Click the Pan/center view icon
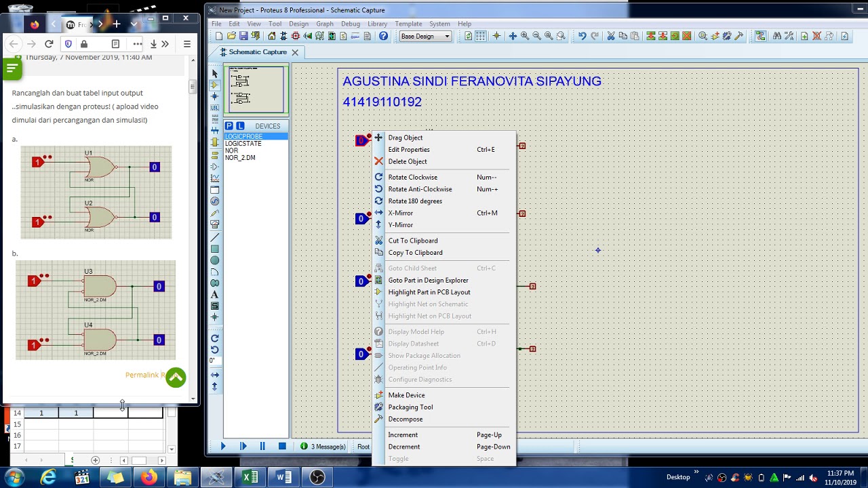Viewport: 868px width, 488px height. coord(513,36)
